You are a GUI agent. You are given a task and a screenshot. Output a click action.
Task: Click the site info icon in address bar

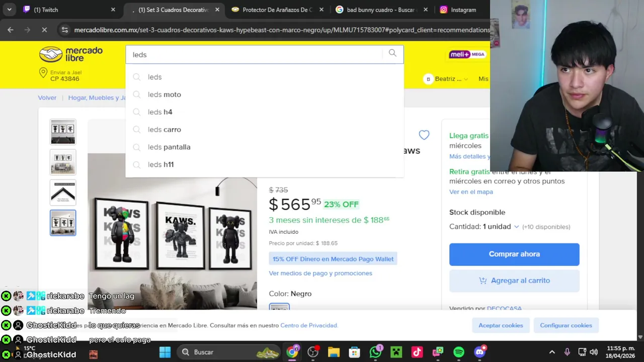click(64, 30)
